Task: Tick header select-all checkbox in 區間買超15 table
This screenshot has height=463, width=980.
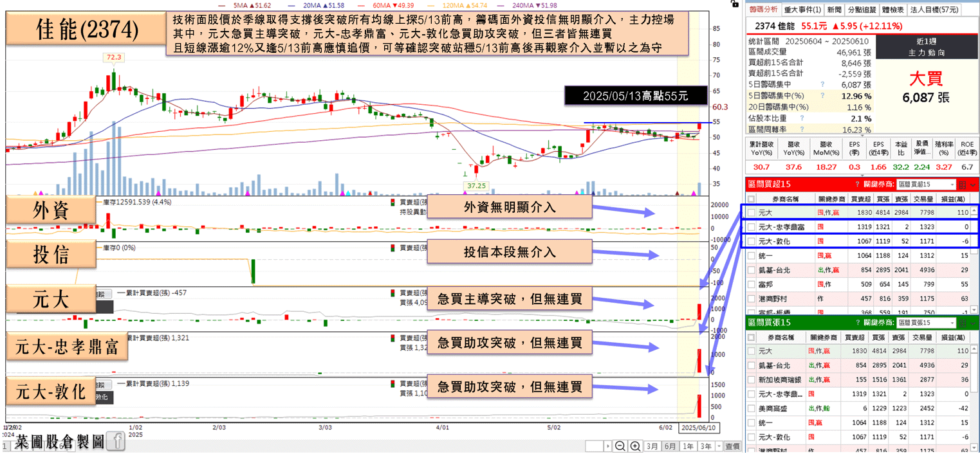Action: click(x=752, y=199)
